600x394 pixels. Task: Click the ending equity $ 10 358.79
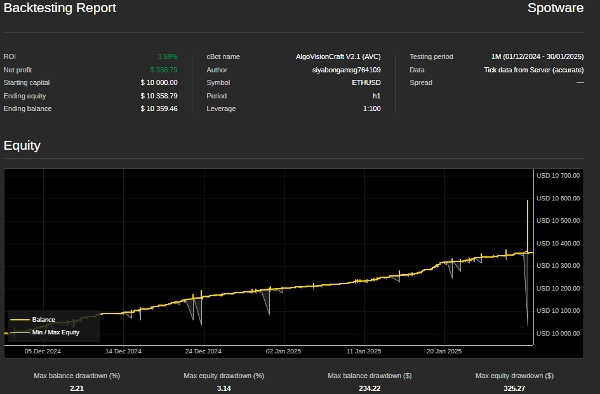click(159, 96)
